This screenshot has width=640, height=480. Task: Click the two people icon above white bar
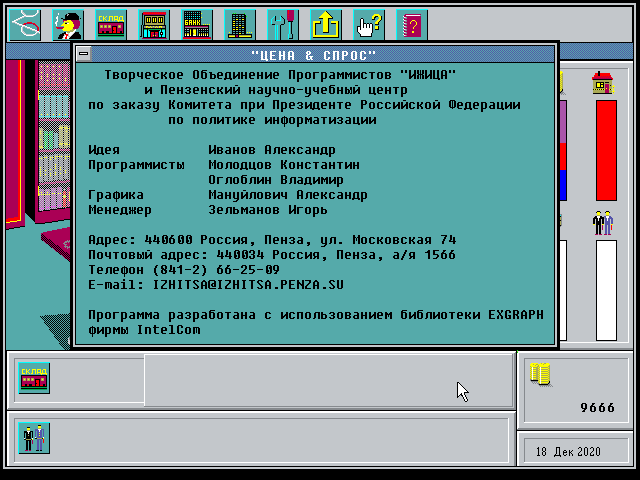603,223
